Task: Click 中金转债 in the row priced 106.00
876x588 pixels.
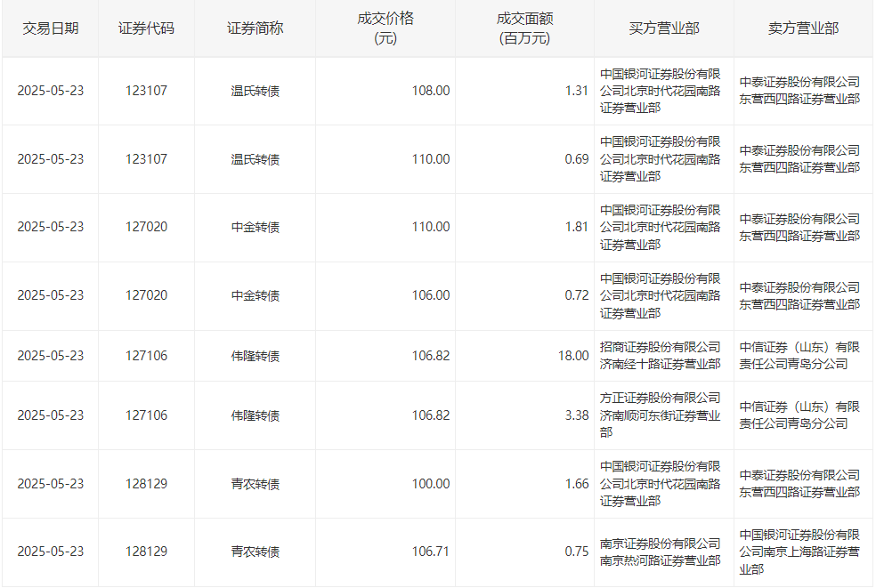Action: click(255, 296)
